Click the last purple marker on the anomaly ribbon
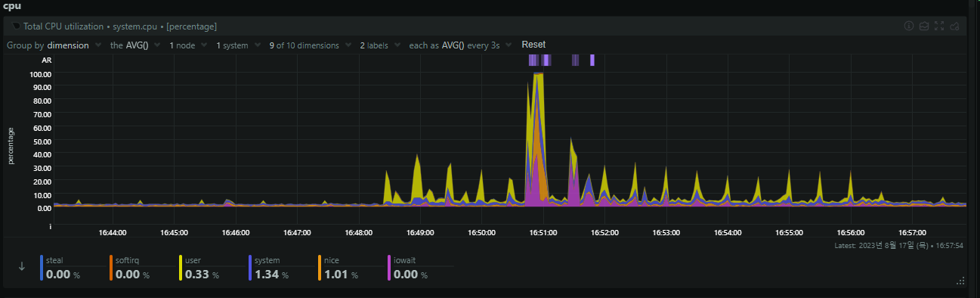The image size is (980, 298). (592, 61)
